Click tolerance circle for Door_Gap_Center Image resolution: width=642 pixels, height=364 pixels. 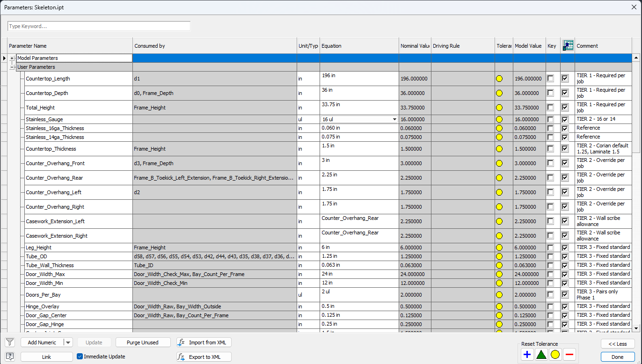coord(499,315)
